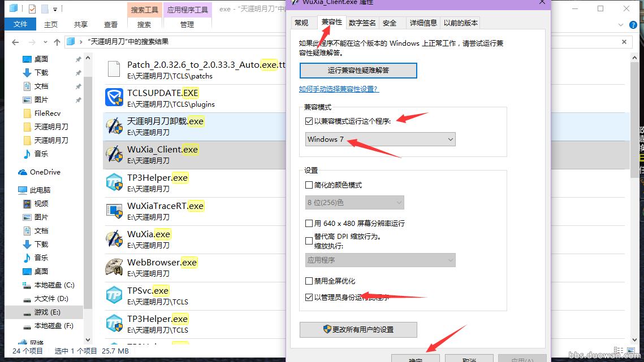Select the 天涯明月刀卸载.exe uninstaller icon
The height and width of the screenshot is (362, 644).
(115, 125)
